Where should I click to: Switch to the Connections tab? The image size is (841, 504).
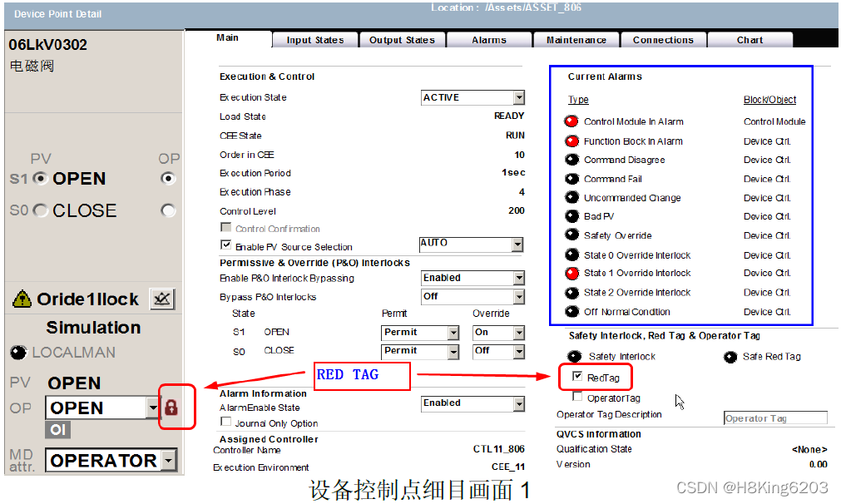664,40
